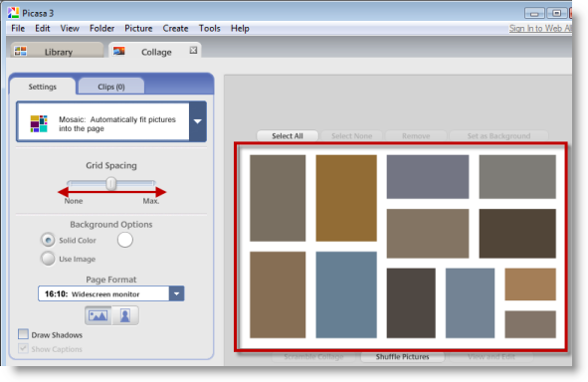Open the Folder menu

101,29
